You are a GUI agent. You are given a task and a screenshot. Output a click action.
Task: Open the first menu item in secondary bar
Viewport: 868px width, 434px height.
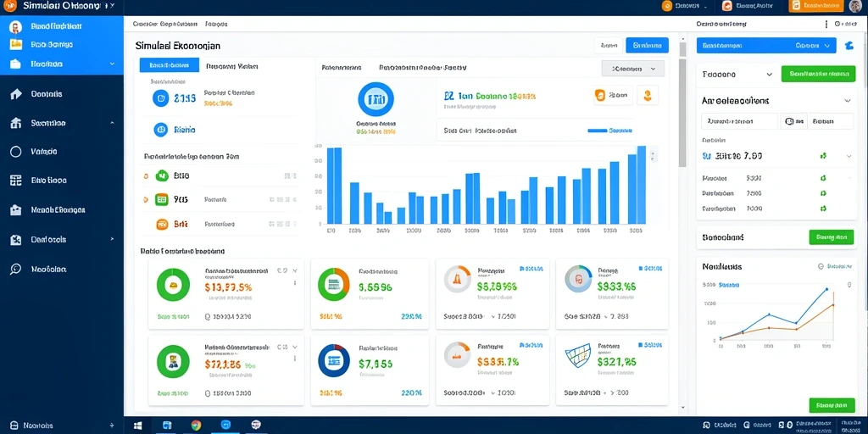pos(145,24)
